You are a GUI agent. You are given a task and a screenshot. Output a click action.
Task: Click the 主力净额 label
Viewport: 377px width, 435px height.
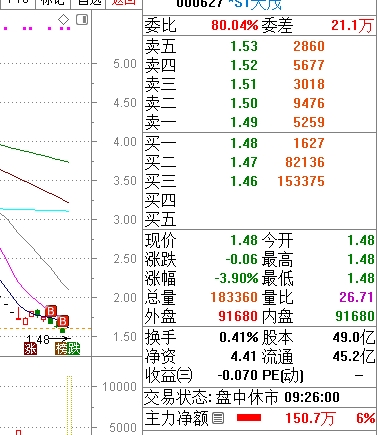(177, 418)
